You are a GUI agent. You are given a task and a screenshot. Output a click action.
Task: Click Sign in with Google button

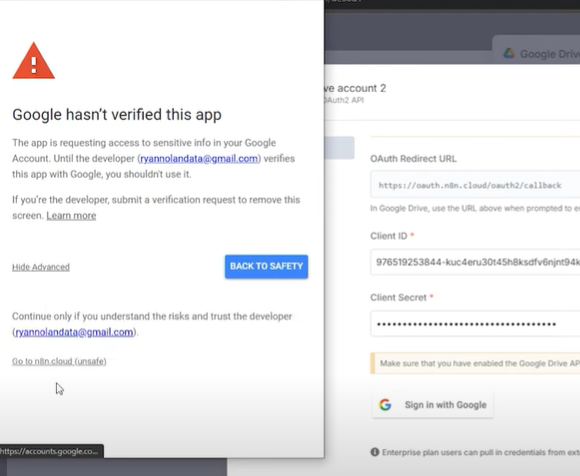coord(432,405)
